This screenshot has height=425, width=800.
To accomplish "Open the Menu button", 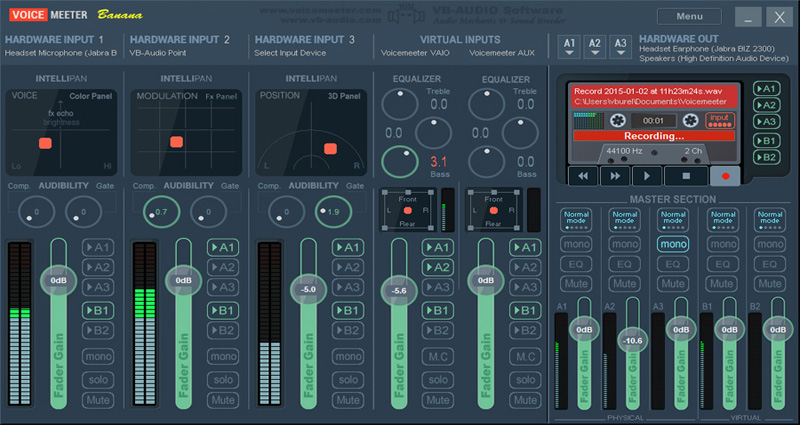I will [690, 17].
